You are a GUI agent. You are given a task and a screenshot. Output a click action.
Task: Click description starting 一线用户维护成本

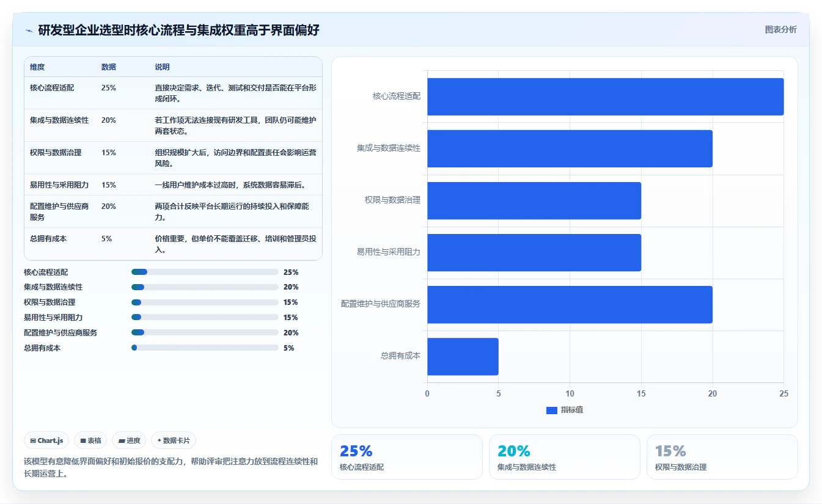tap(230, 185)
